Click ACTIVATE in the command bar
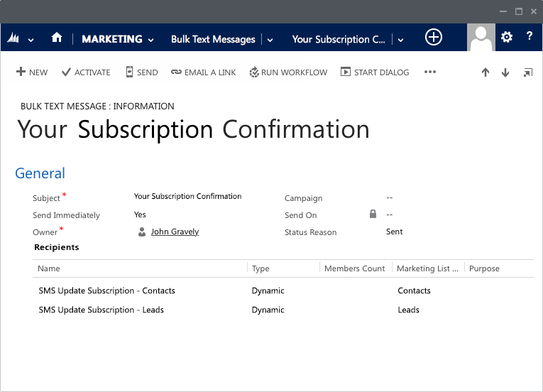Image resolution: width=543 pixels, height=392 pixels. tap(86, 72)
